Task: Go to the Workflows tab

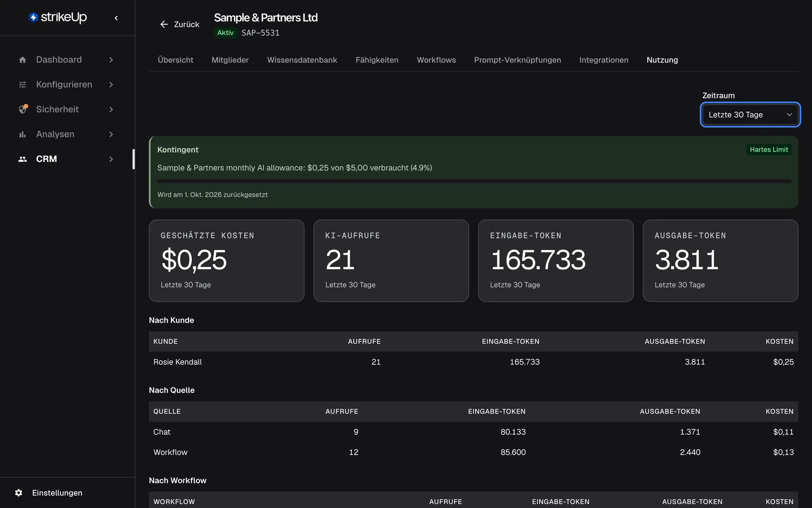Action: tap(436, 60)
